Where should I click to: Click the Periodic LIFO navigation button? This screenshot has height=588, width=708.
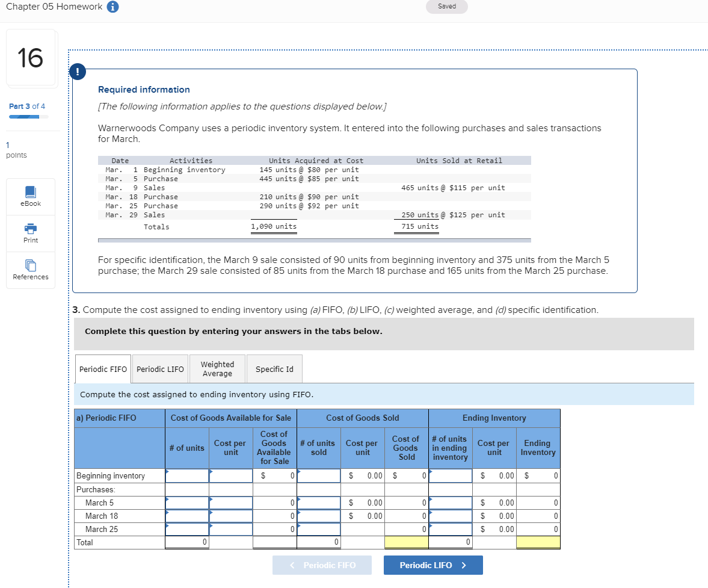(x=432, y=565)
